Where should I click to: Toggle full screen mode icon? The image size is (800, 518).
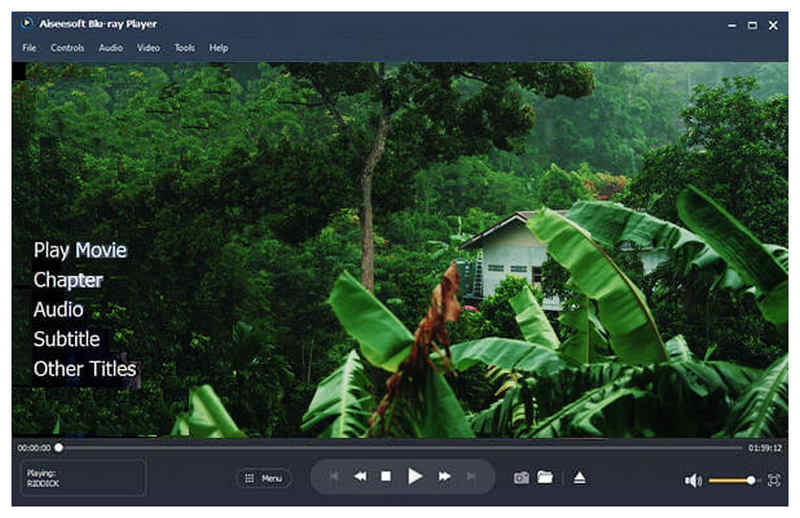click(x=774, y=481)
